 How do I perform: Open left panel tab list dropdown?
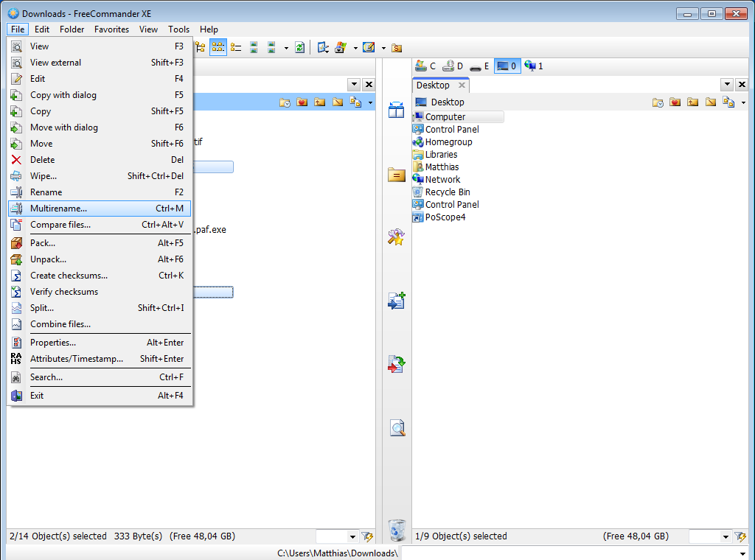tap(355, 85)
